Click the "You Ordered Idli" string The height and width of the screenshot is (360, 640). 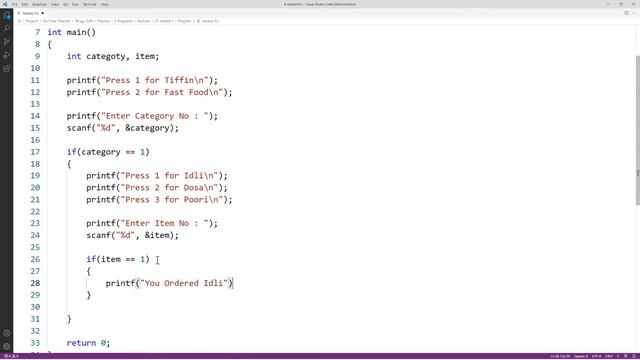[x=184, y=283]
